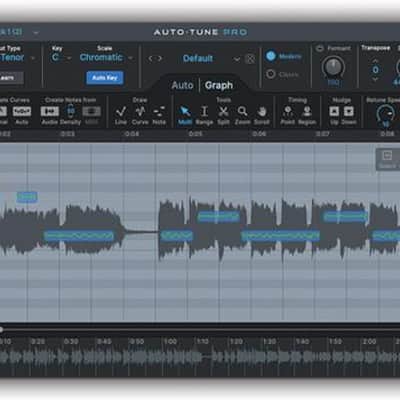400x400 pixels.
Task: Click the playhead handle below the graph
Action: [x=1, y=330]
